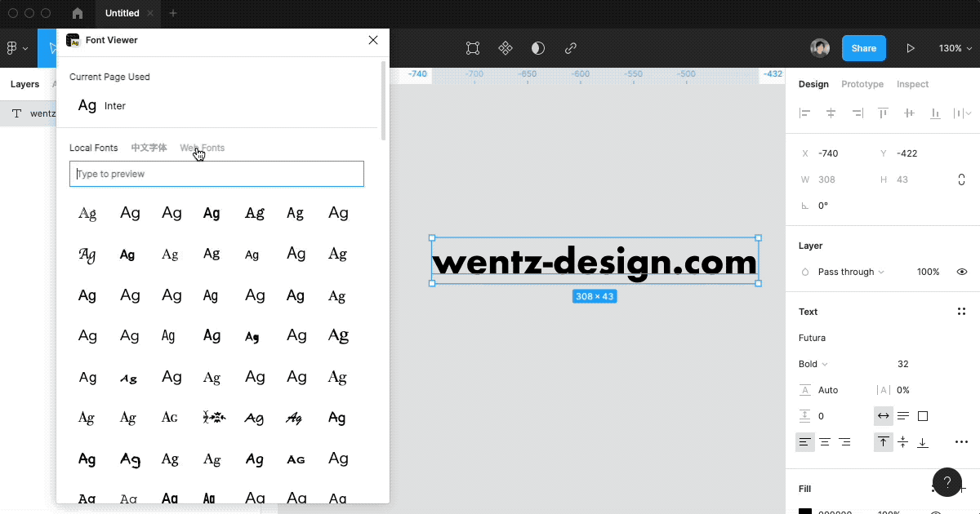Open the Component creation icon in toolbar
This screenshot has height=514, width=980.
pyautogui.click(x=506, y=48)
